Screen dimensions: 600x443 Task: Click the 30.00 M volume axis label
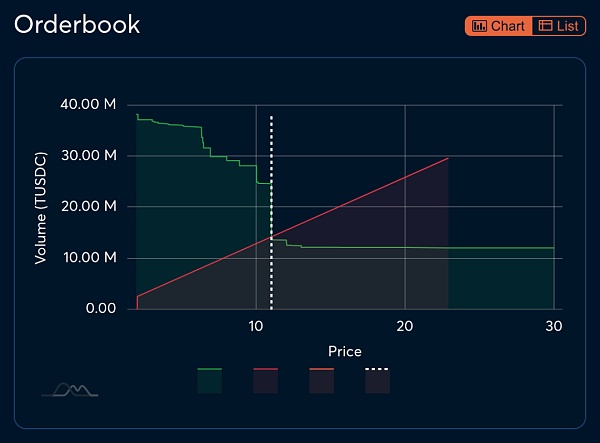pos(90,156)
